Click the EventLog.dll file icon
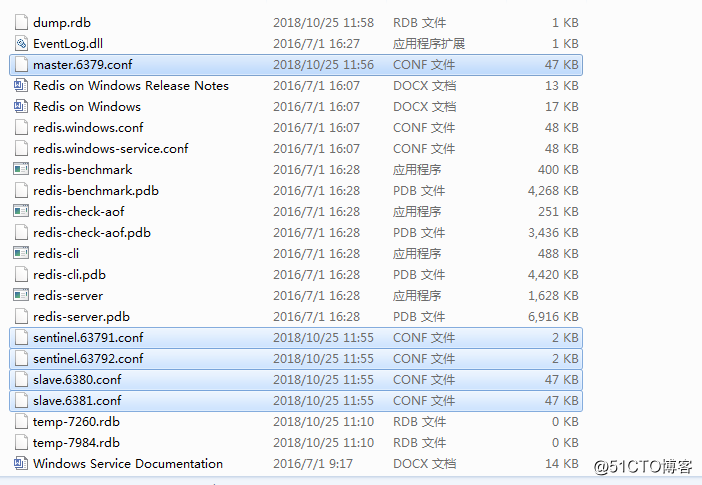702x485 pixels. tap(21, 43)
